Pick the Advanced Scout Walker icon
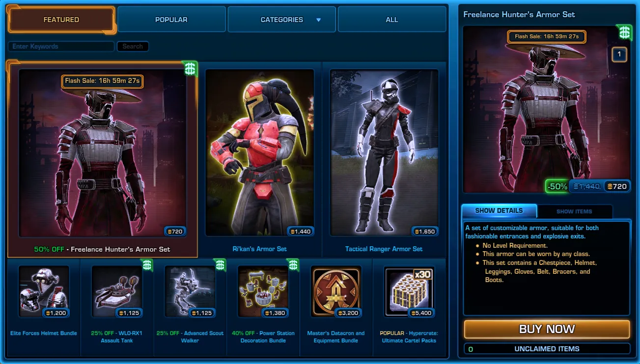Image resolution: width=640 pixels, height=364 pixels. 190,292
